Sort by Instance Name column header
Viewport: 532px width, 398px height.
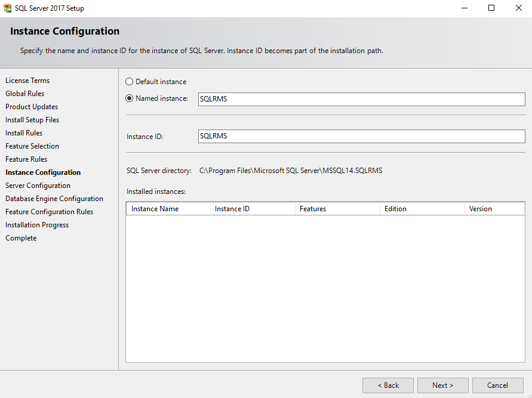(x=168, y=209)
